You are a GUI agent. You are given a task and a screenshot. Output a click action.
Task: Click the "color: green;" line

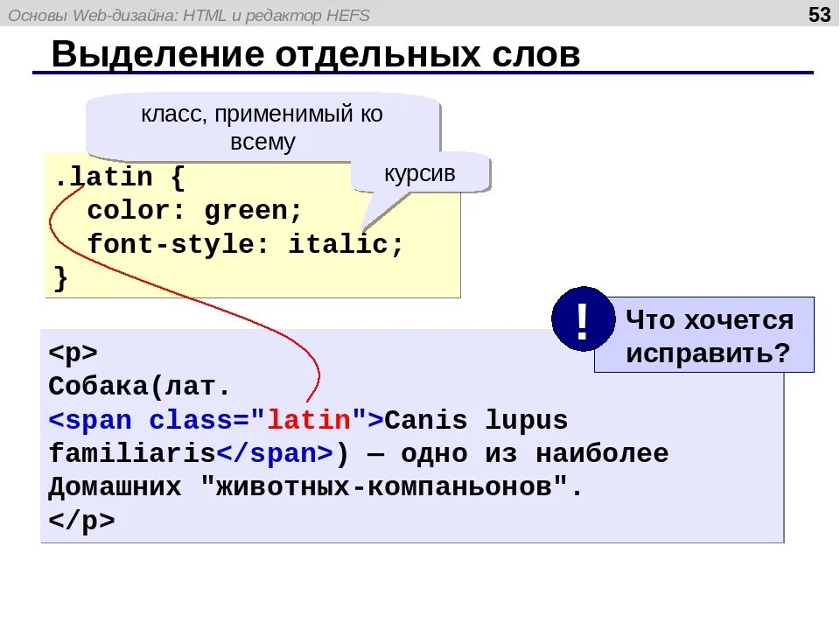pyautogui.click(x=195, y=210)
